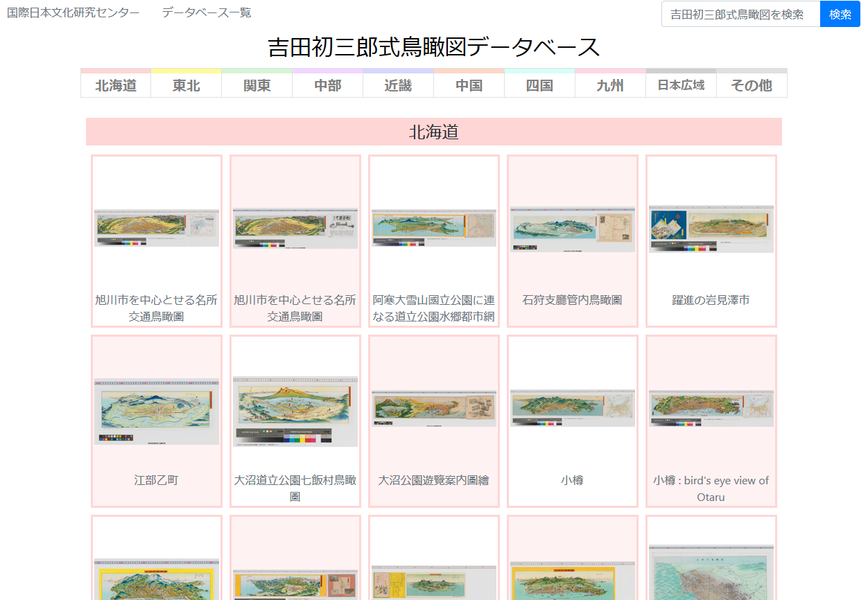Click the bird's eye view of Otaru title
This screenshot has height=600, width=868.
(711, 488)
